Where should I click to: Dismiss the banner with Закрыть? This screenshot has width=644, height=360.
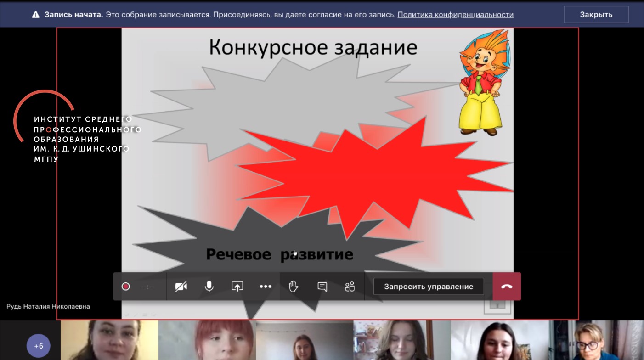(596, 15)
